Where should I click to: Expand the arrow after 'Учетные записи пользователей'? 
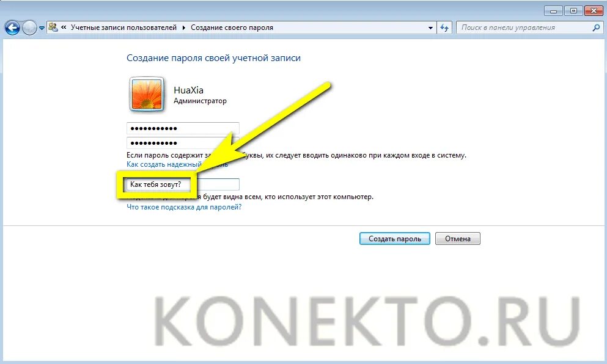click(183, 27)
